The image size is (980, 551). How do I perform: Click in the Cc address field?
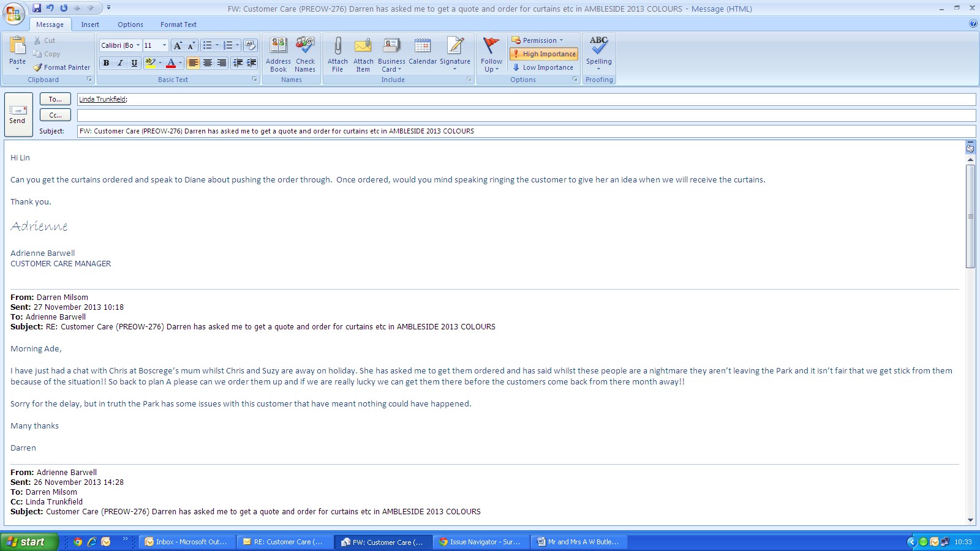[x=526, y=115]
